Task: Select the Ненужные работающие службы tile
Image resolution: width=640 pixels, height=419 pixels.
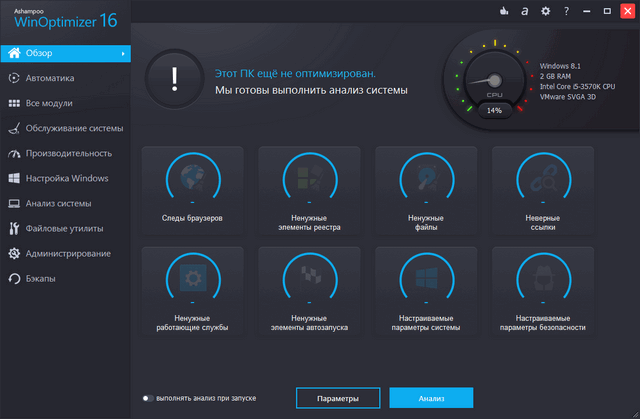Action: point(199,290)
